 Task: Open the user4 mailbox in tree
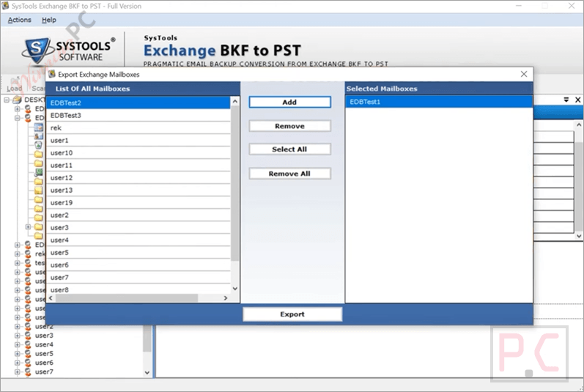coord(44,344)
